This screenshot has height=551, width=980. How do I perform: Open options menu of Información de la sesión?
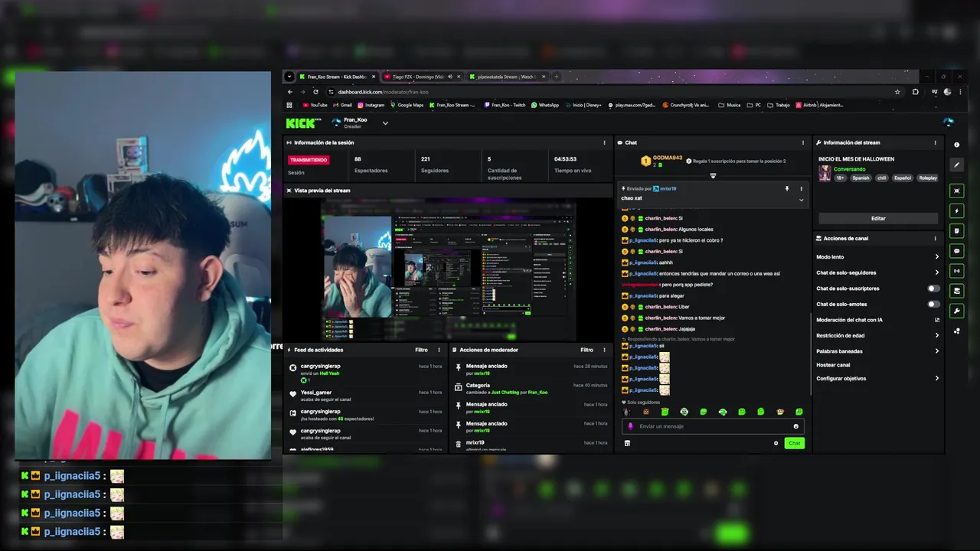[605, 142]
